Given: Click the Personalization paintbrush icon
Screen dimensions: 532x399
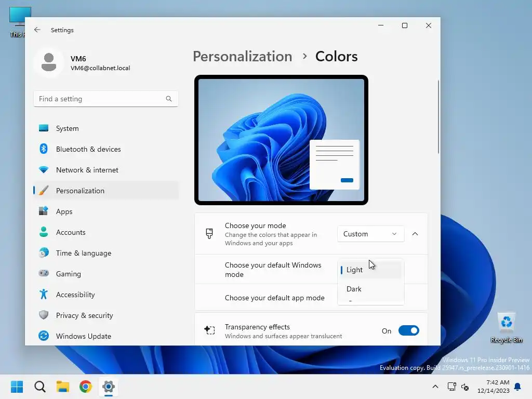Looking at the screenshot, I should [44, 190].
